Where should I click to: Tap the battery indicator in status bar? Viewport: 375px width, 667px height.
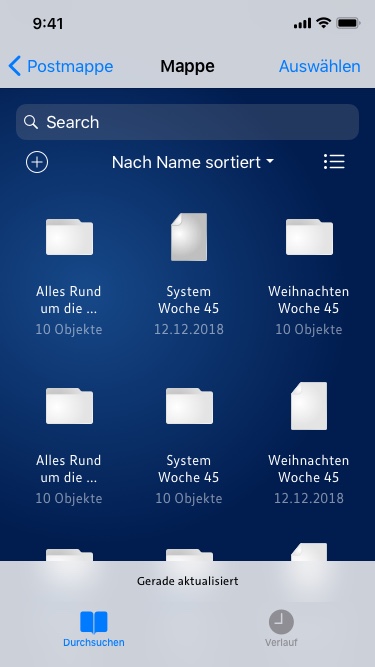click(349, 24)
